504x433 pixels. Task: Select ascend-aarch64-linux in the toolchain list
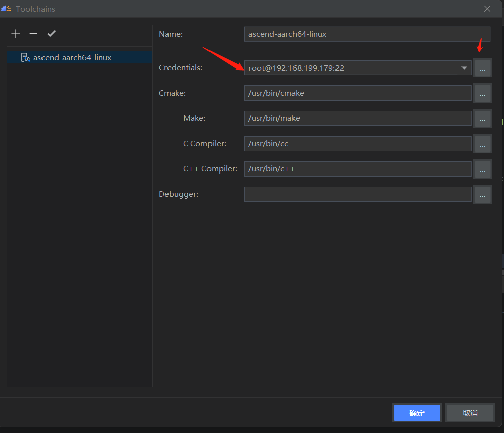click(x=72, y=57)
